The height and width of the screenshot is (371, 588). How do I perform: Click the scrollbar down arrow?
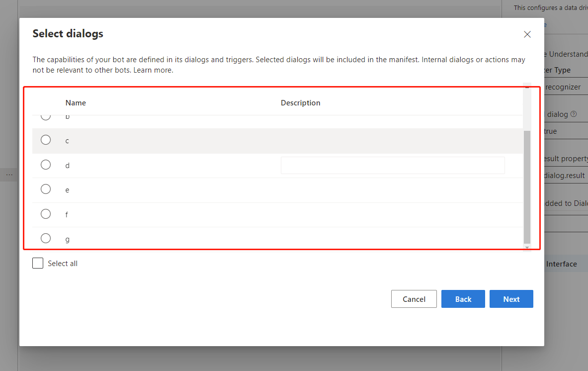click(x=527, y=248)
